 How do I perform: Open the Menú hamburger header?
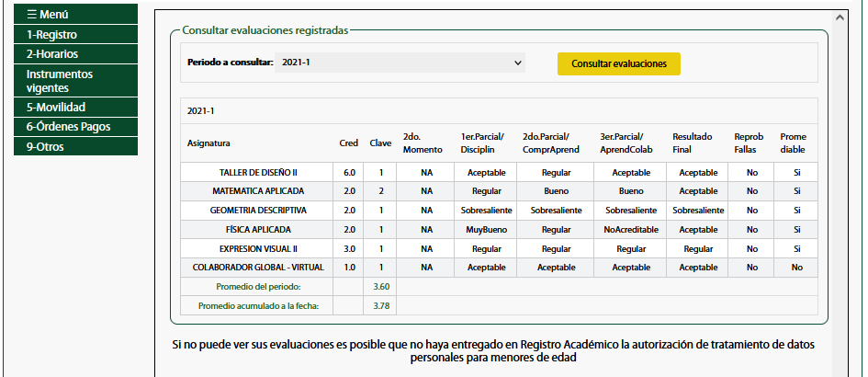point(75,14)
